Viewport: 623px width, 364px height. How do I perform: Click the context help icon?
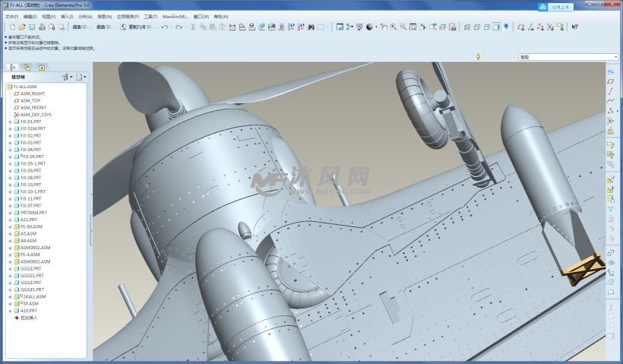pyautogui.click(x=574, y=27)
